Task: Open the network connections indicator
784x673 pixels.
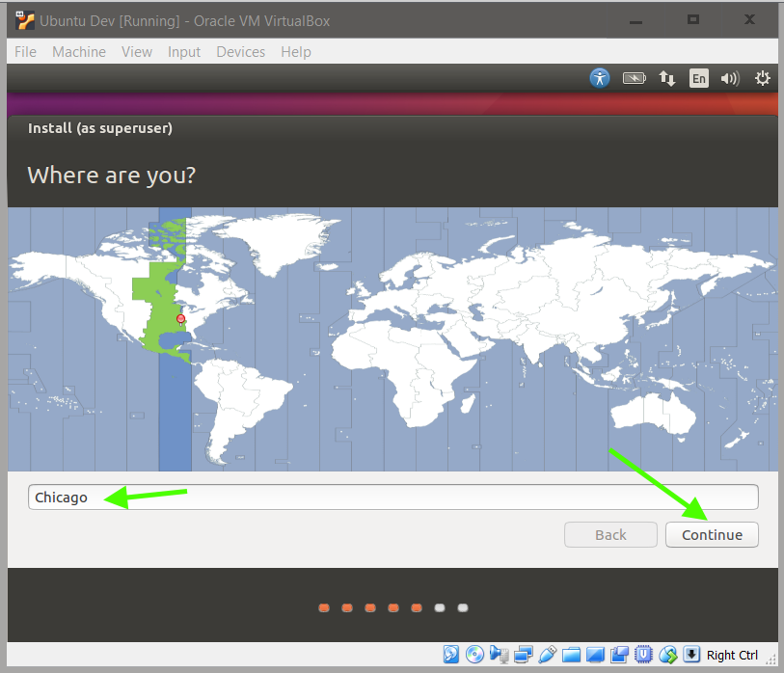Action: coord(667,78)
